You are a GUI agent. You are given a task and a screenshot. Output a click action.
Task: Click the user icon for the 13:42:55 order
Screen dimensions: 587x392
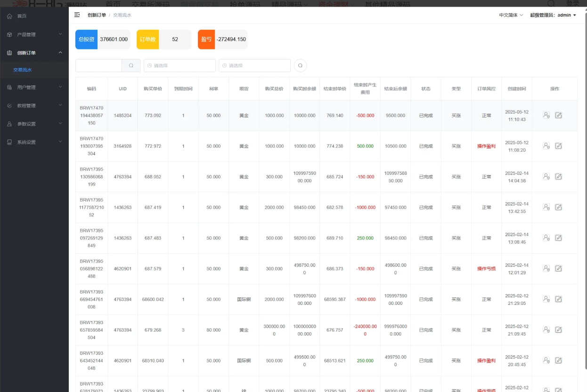tap(546, 207)
